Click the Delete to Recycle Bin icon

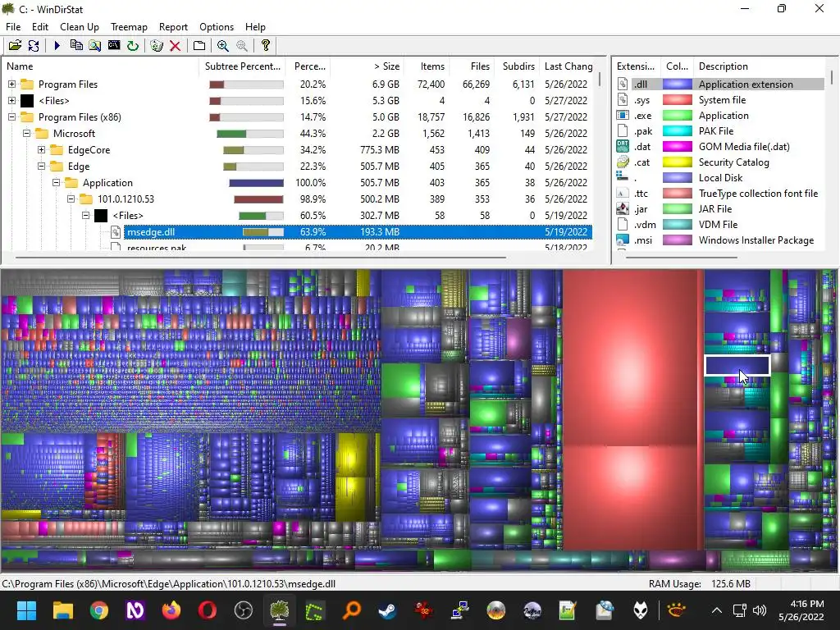[157, 46]
